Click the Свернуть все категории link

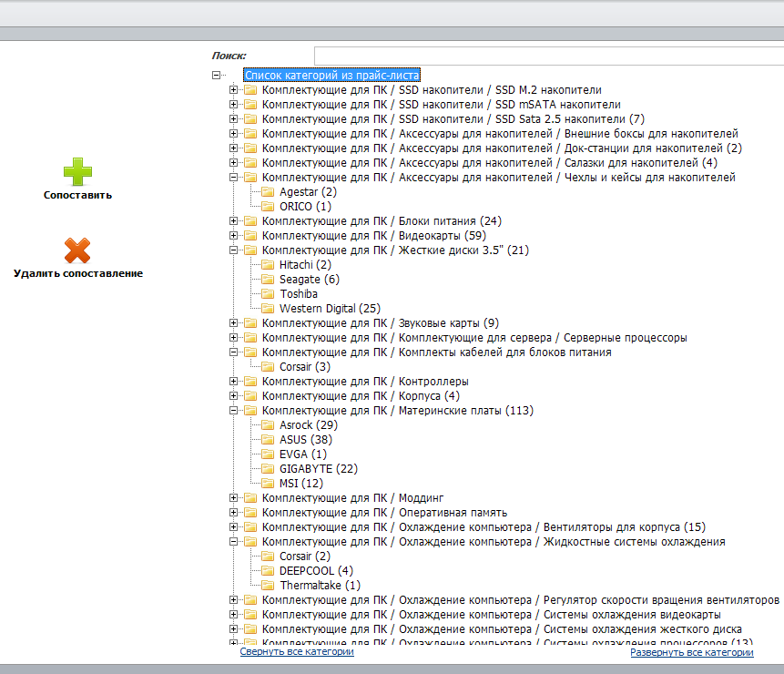[x=297, y=651]
